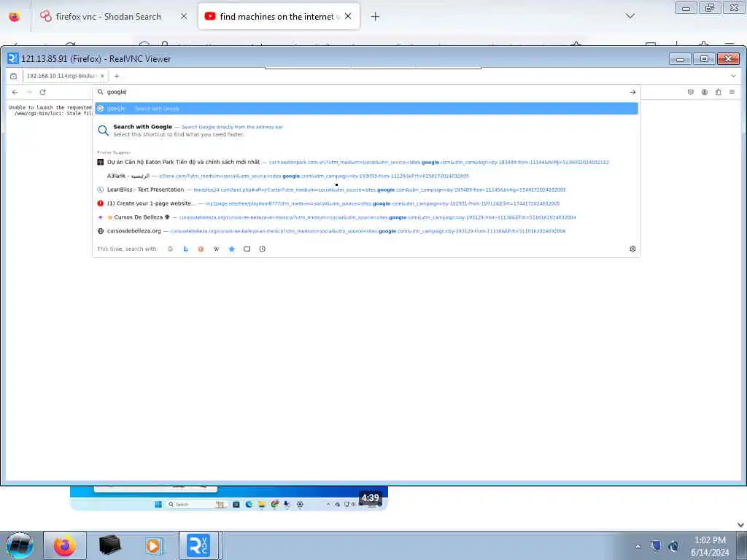
Task: Open remote Firefox hamburger menu
Action: tap(732, 92)
